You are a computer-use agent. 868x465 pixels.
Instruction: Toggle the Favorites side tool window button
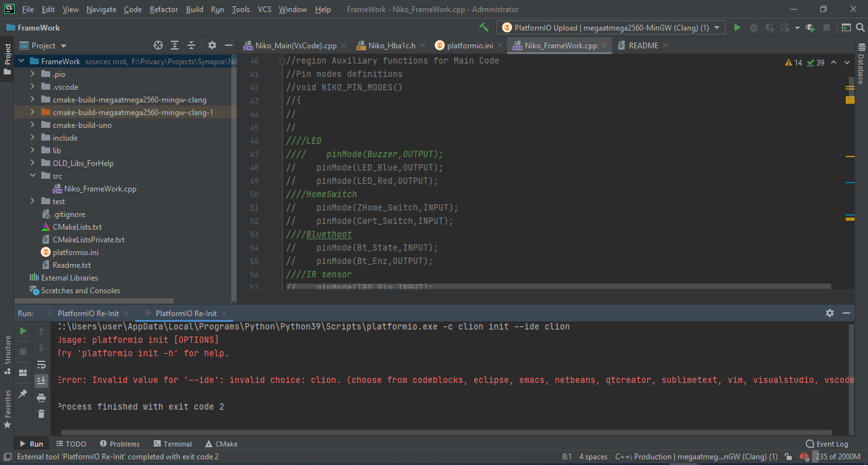coord(7,409)
